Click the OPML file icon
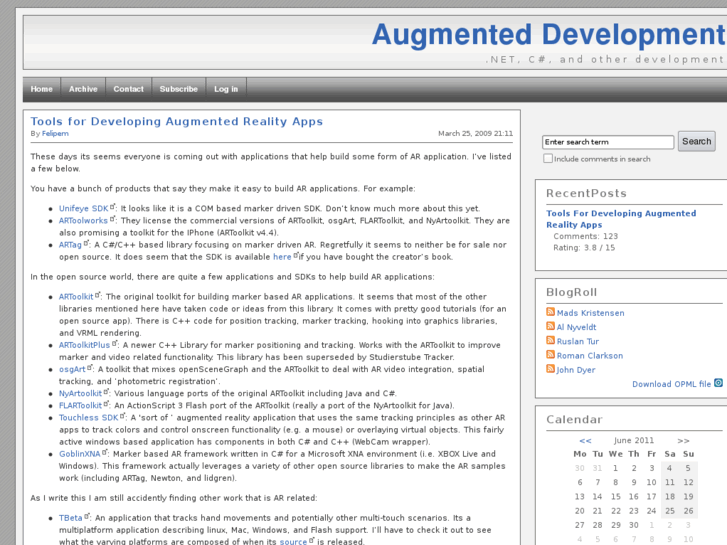 pyautogui.click(x=718, y=383)
